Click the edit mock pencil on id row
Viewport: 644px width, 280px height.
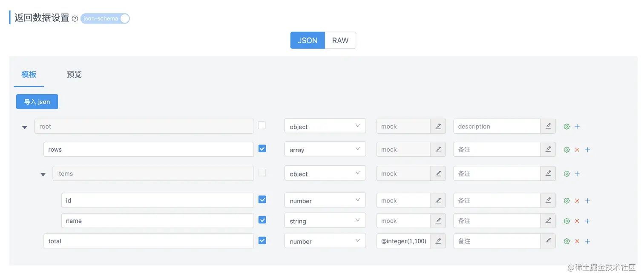pos(438,201)
